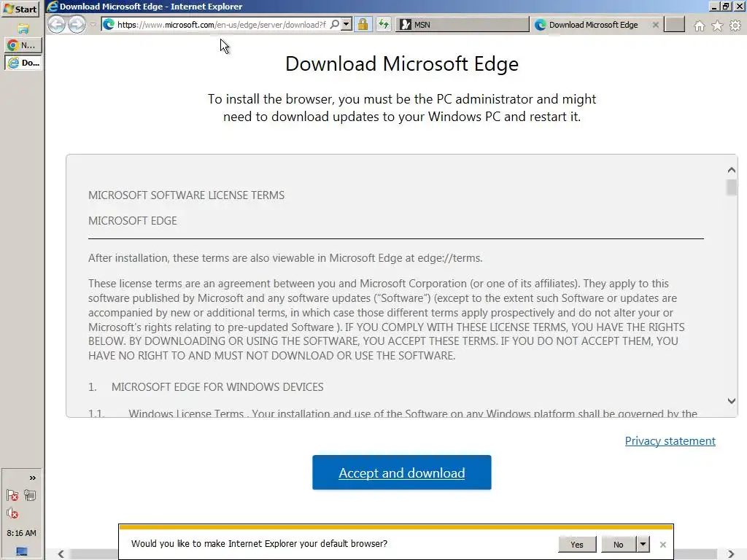Viewport: 747px width, 560px height.
Task: Select the Internet Explorer taskbar item
Action: point(23,63)
